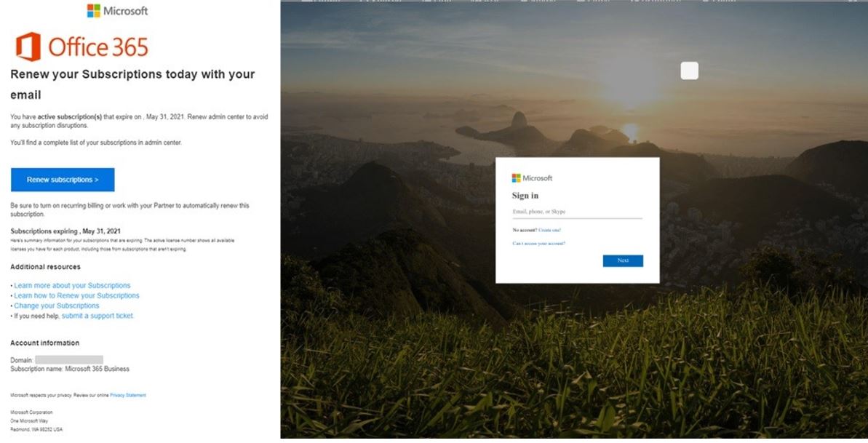Screen dimensions: 868x443
Task: Open Learn how to Renew your Subscriptions
Action: click(77, 296)
